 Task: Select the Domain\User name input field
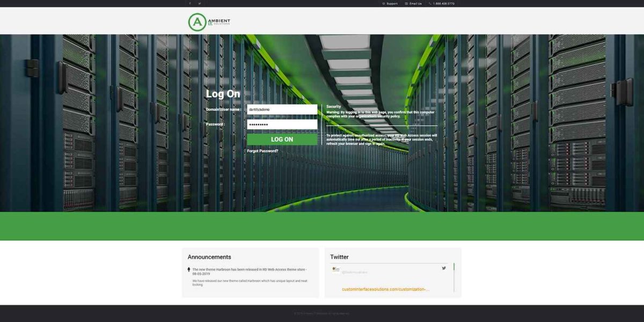[282, 109]
